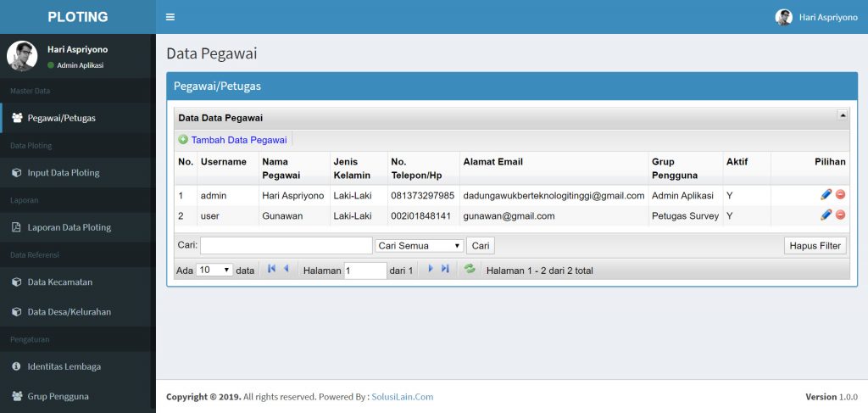
Task: Open Data Desa/Kelurahan menu
Action: coord(77,312)
